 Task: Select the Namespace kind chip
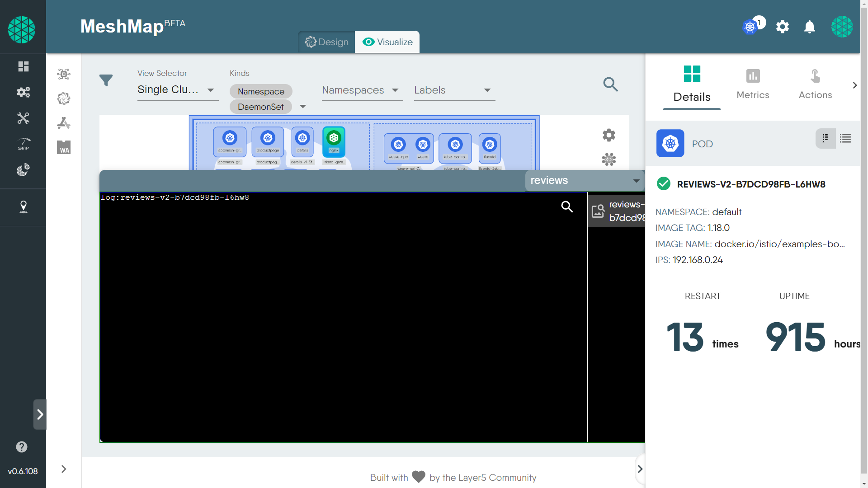(x=261, y=91)
